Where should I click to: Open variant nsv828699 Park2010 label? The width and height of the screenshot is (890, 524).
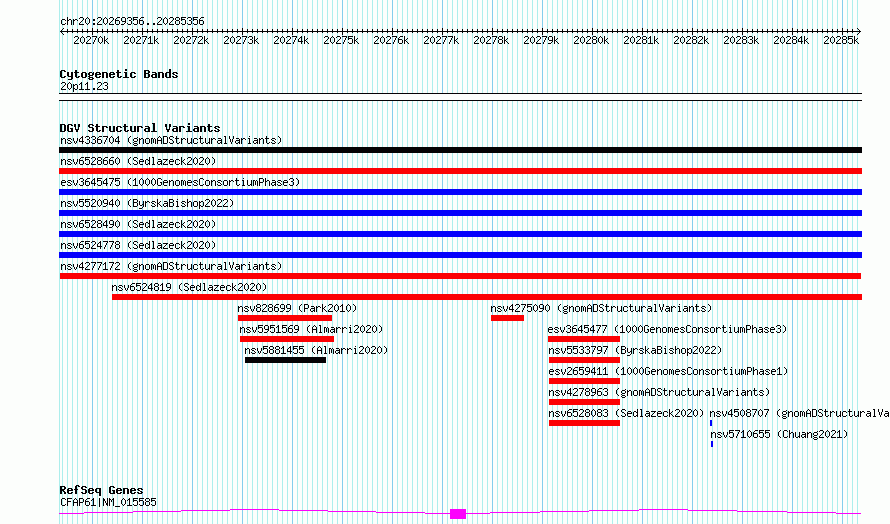[x=297, y=308]
